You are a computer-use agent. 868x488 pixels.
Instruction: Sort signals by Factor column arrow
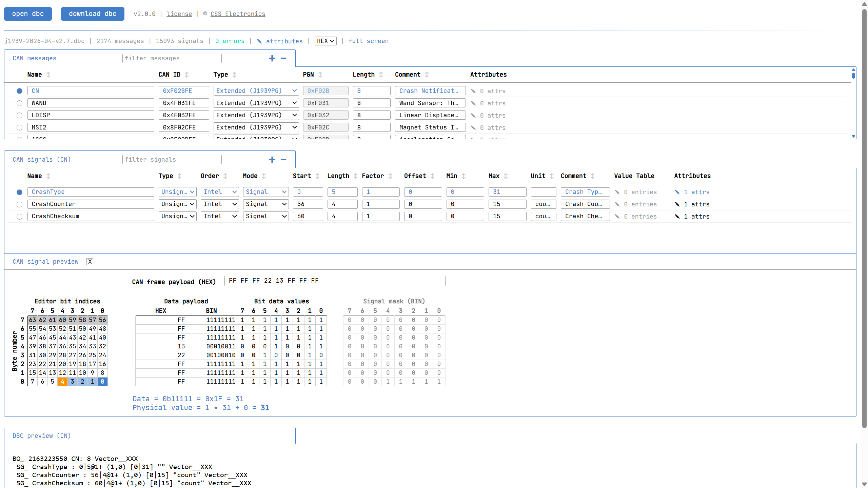pyautogui.click(x=390, y=176)
